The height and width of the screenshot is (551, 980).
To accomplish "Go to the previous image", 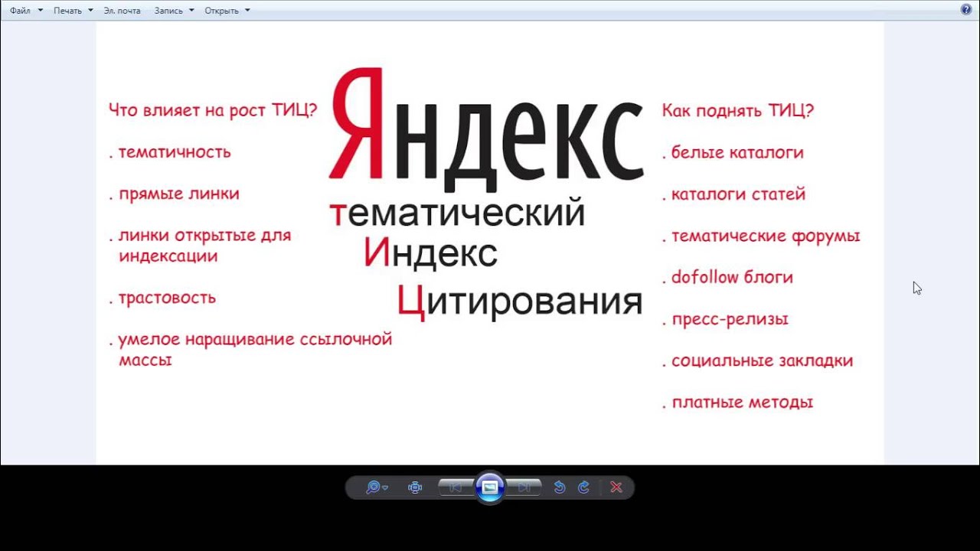I will click(456, 487).
